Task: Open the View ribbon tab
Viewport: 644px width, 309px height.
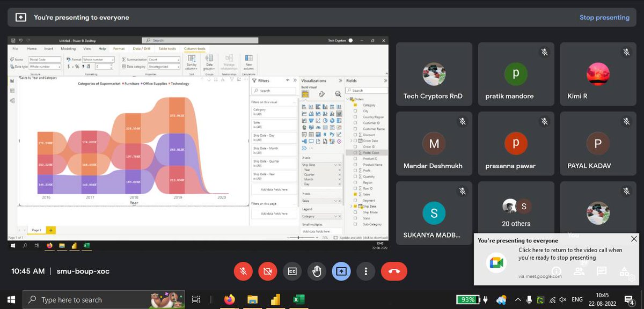Action: [x=87, y=48]
